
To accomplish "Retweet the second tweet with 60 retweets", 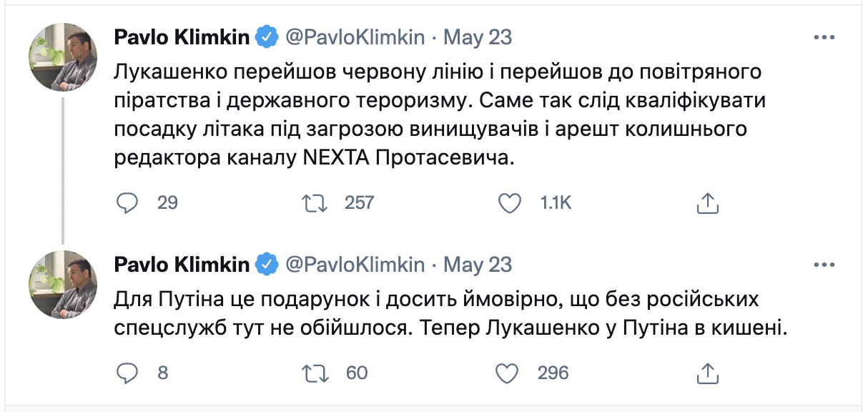I will pos(315,372).
